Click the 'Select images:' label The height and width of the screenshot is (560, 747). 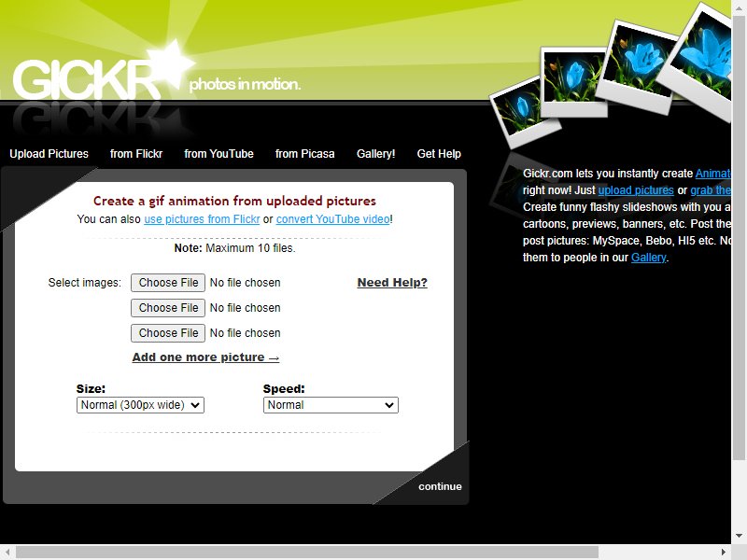[x=85, y=283]
